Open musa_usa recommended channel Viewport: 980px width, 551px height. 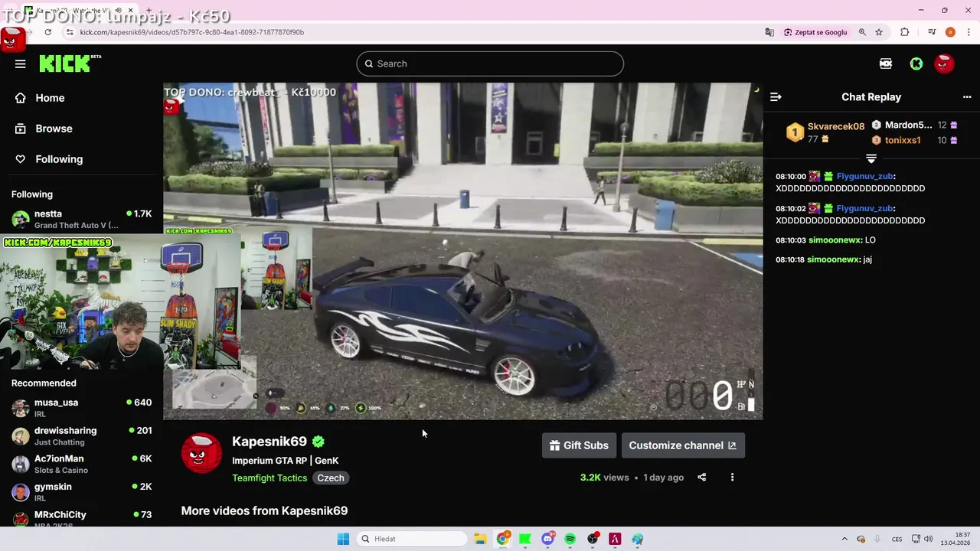pyautogui.click(x=81, y=407)
